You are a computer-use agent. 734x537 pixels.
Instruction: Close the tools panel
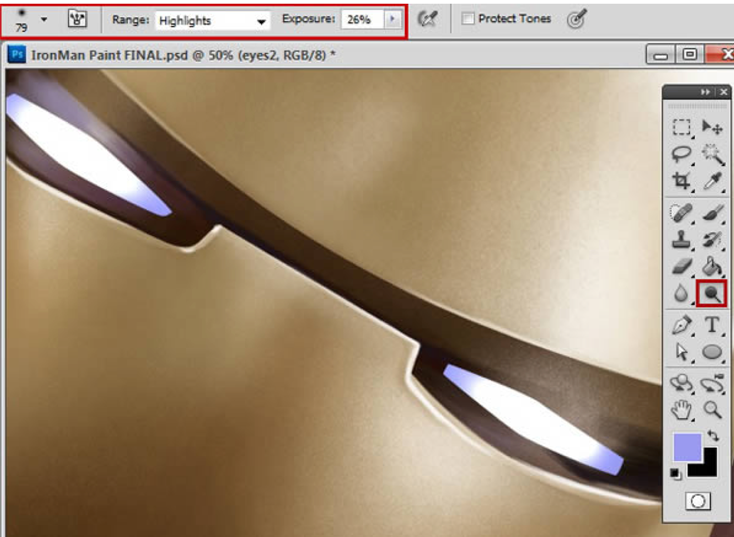pyautogui.click(x=724, y=92)
